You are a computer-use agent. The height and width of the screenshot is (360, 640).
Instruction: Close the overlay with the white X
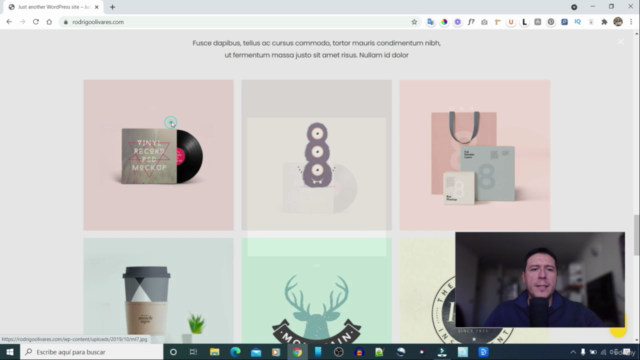(621, 42)
